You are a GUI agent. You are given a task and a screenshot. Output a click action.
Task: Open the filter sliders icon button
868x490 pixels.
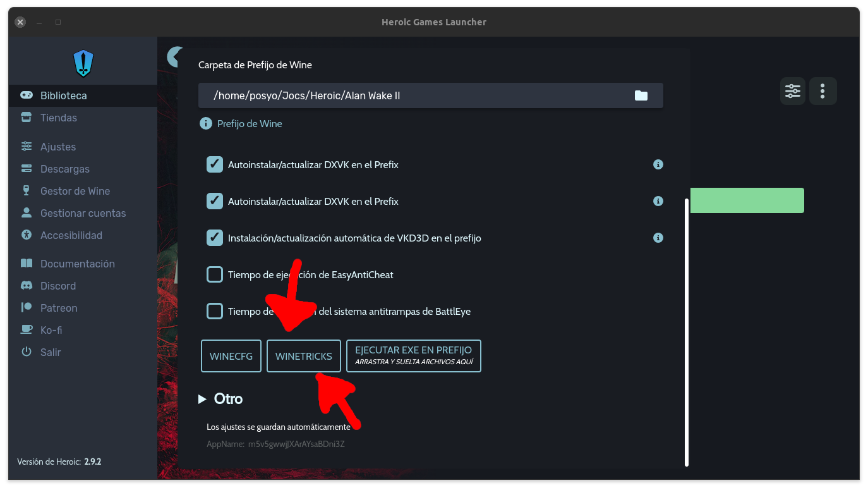793,91
